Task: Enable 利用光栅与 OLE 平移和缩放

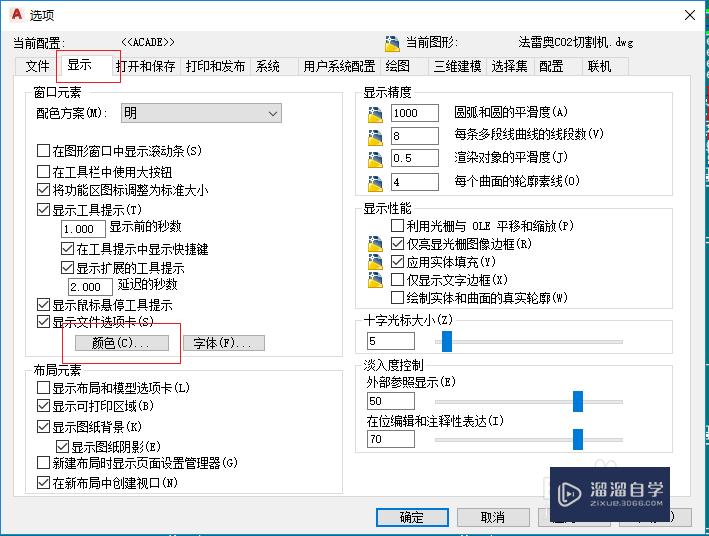Action: (x=397, y=225)
